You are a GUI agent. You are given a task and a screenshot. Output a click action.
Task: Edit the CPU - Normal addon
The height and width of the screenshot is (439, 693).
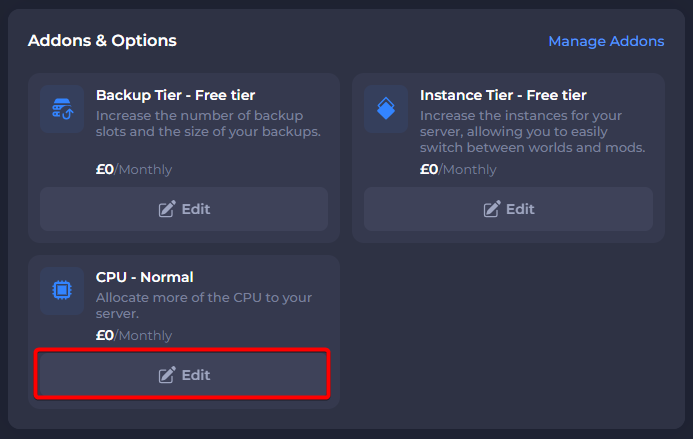(x=183, y=374)
